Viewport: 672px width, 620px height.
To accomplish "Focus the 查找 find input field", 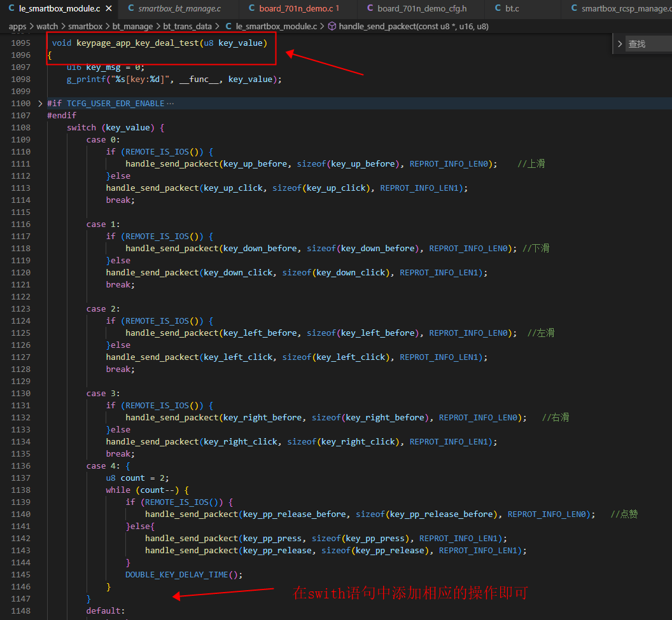I will [649, 44].
